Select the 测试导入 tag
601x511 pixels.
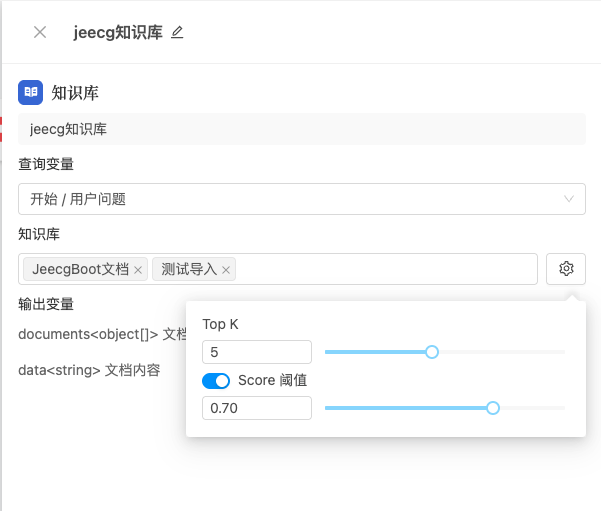189,269
